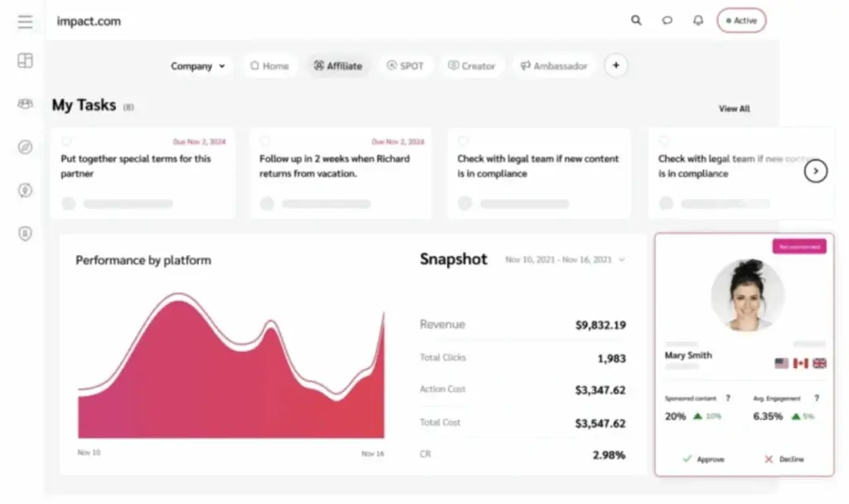Click the compass discover icon in the sidebar

[x=25, y=148]
